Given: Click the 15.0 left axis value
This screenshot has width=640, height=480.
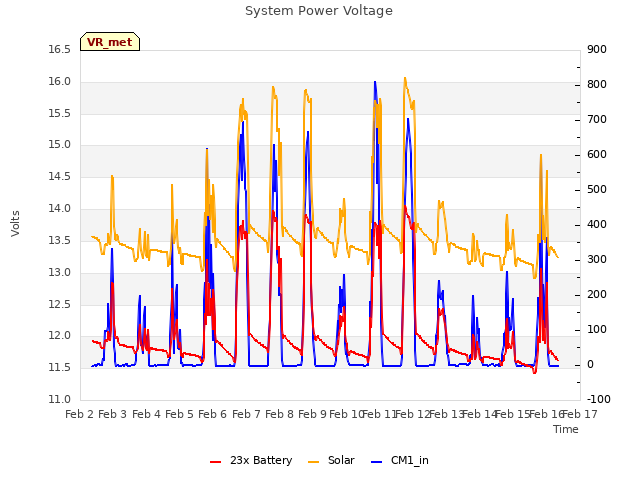Looking at the screenshot, I should click(60, 145).
